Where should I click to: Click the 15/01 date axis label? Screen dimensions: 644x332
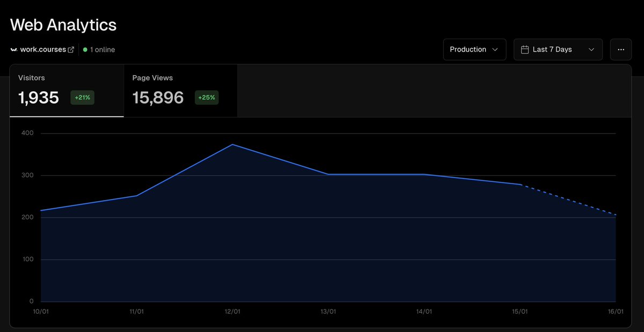pos(520,312)
